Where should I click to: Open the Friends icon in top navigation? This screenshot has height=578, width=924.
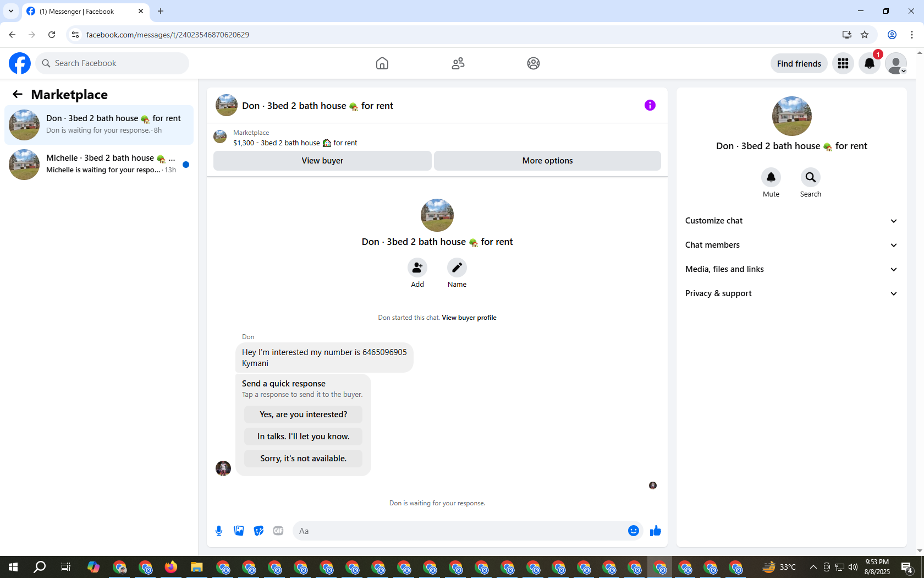pos(458,63)
